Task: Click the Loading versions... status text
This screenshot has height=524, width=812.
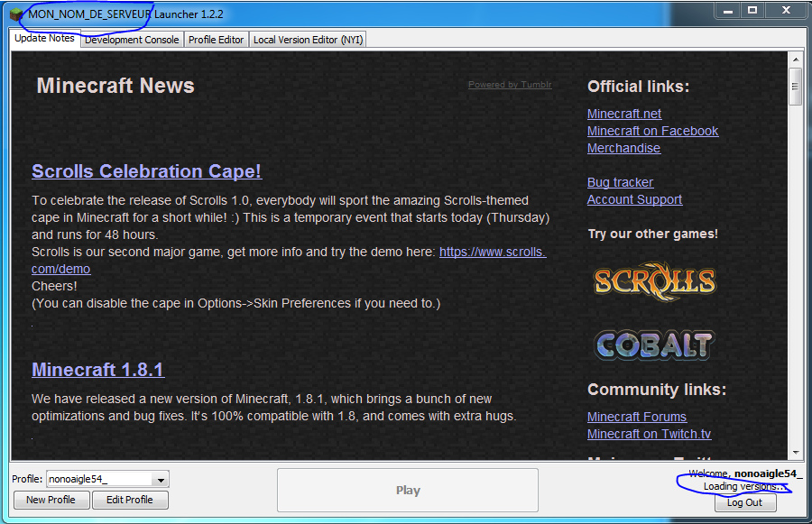Action: coord(743,486)
